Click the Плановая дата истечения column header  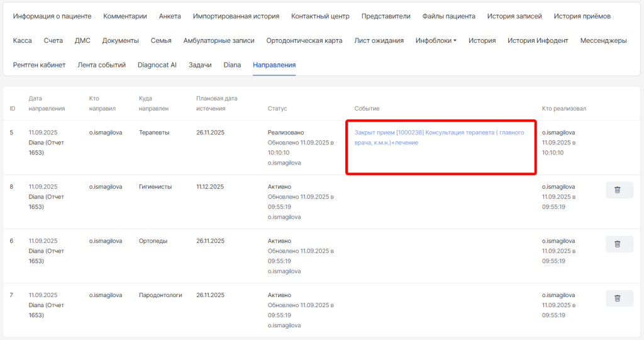[x=217, y=103]
